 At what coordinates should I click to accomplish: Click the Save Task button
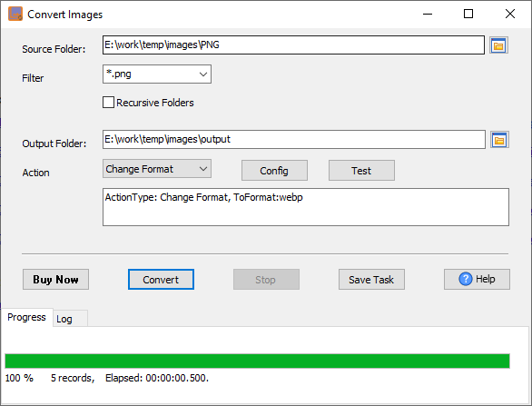click(371, 280)
